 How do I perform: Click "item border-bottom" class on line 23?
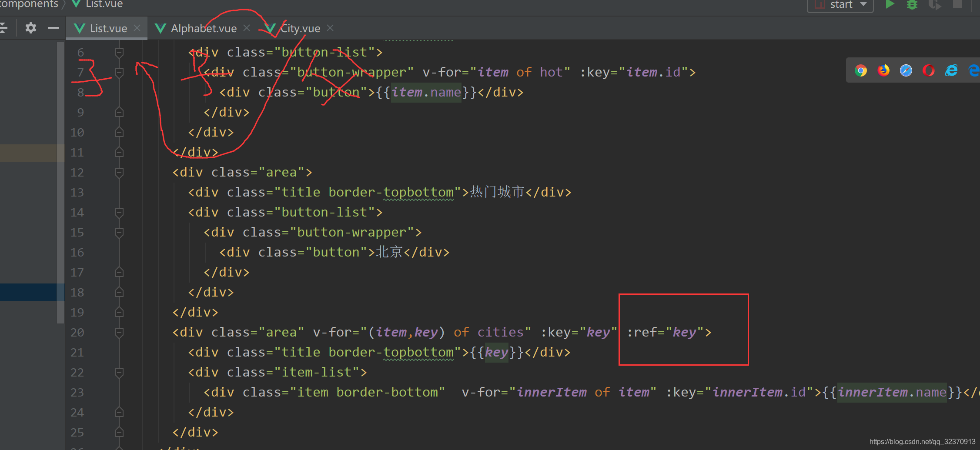pyautogui.click(x=368, y=392)
